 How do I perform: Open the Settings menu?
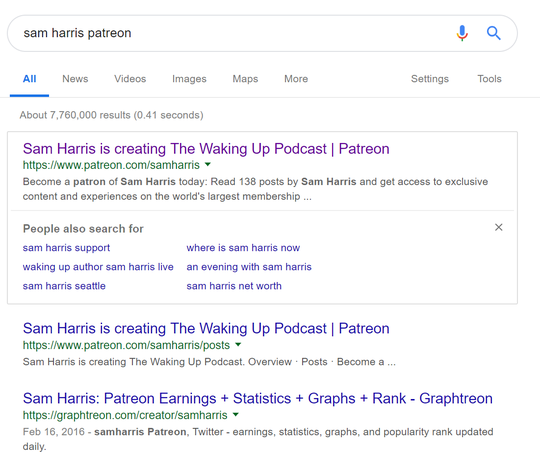[430, 79]
